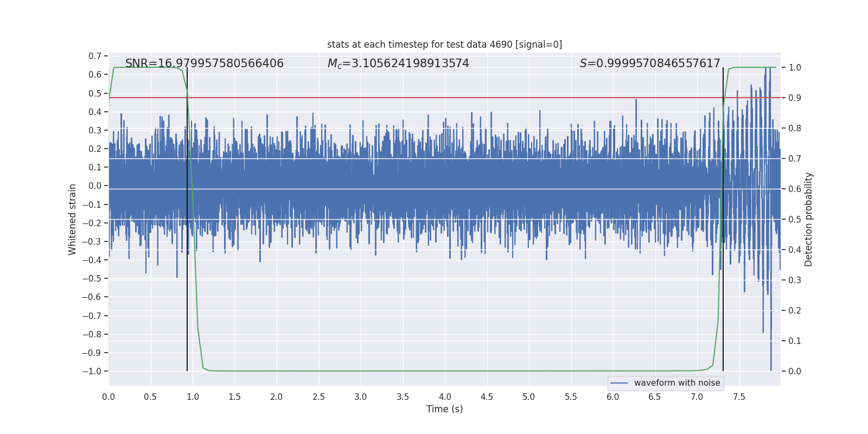Select the S=0.99995 annotation text

click(649, 63)
